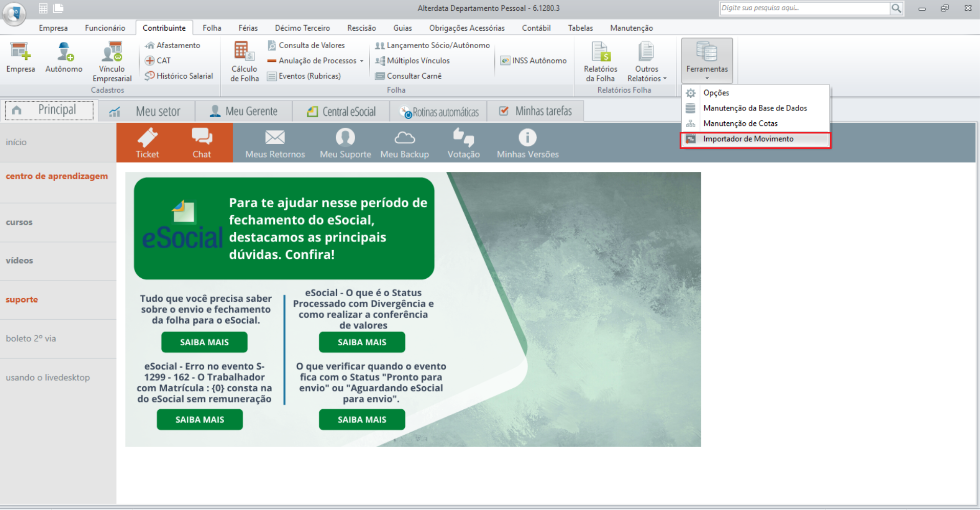Open the Rescisão ribbon tab
The width and height of the screenshot is (980, 510).
coord(361,28)
